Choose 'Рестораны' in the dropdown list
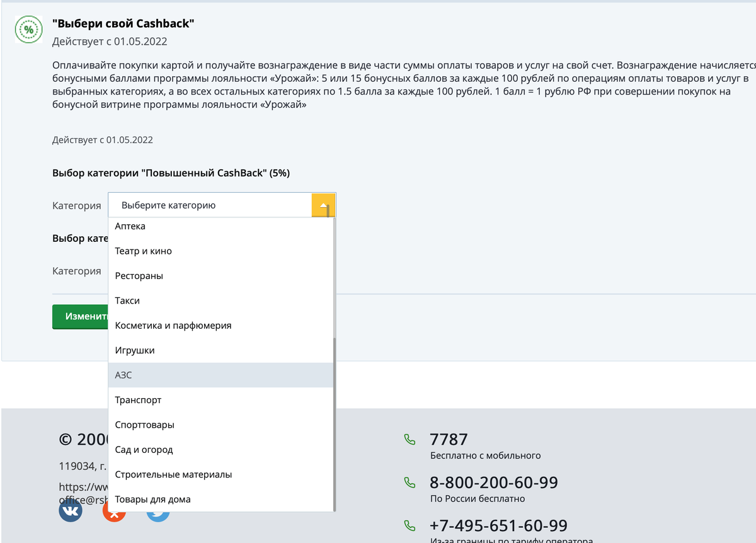Screen dimensions: 756x543 click(x=220, y=276)
